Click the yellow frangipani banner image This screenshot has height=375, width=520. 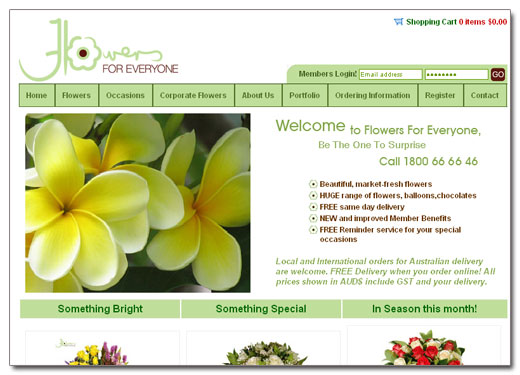click(x=138, y=203)
